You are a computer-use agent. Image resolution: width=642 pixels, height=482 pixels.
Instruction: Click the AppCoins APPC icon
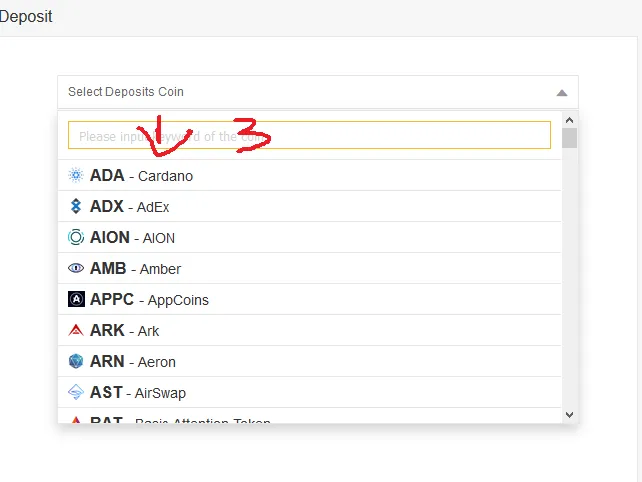(76, 299)
